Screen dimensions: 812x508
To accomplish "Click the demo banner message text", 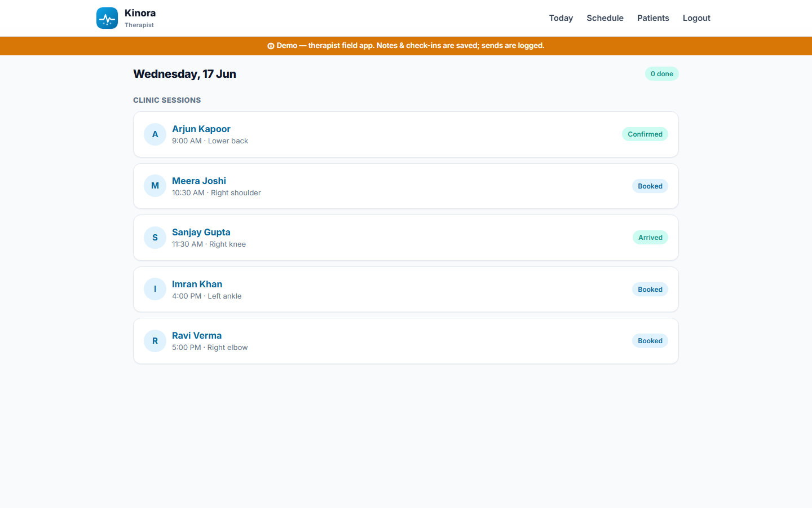I will coord(411,46).
